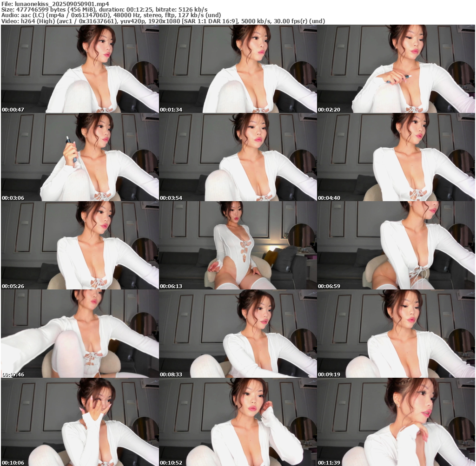Screen dimensions: 476x466
Task: Click the Video codec info line
Action: pos(163,21)
